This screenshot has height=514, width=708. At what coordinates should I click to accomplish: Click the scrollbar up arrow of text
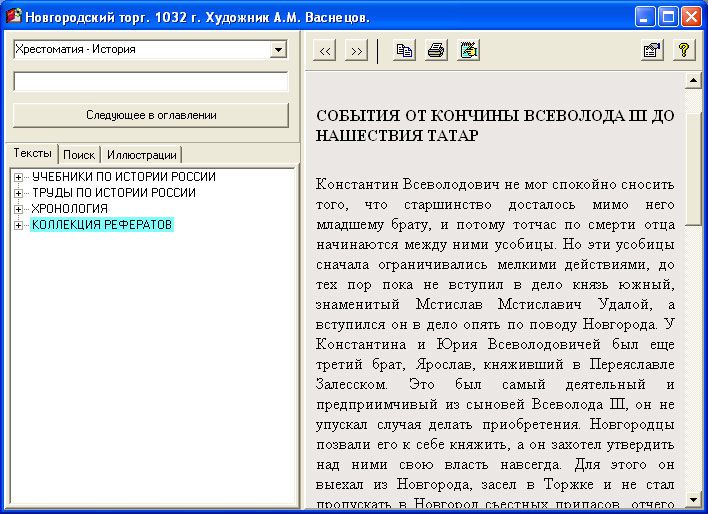(x=692, y=81)
